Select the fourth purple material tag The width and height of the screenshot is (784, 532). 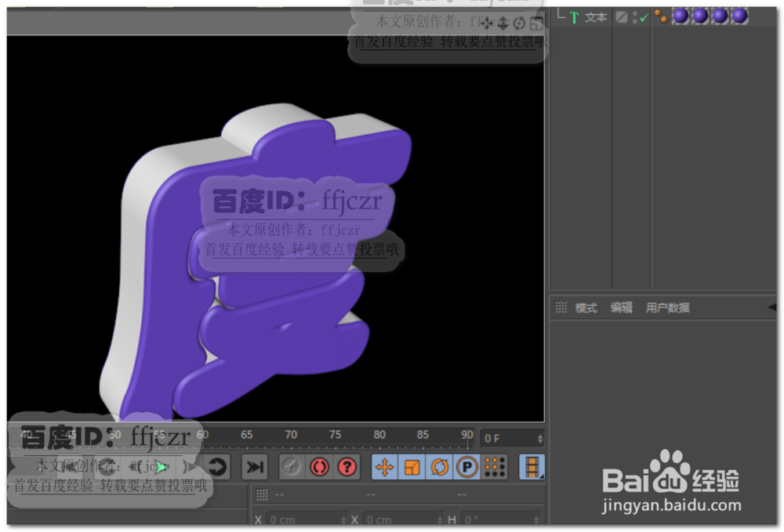tap(739, 16)
